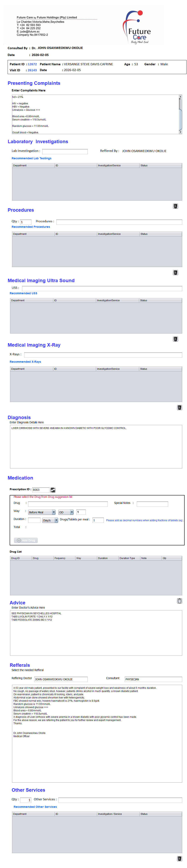
Task: Click trash icon below Drug List table
Action: (x=179, y=601)
